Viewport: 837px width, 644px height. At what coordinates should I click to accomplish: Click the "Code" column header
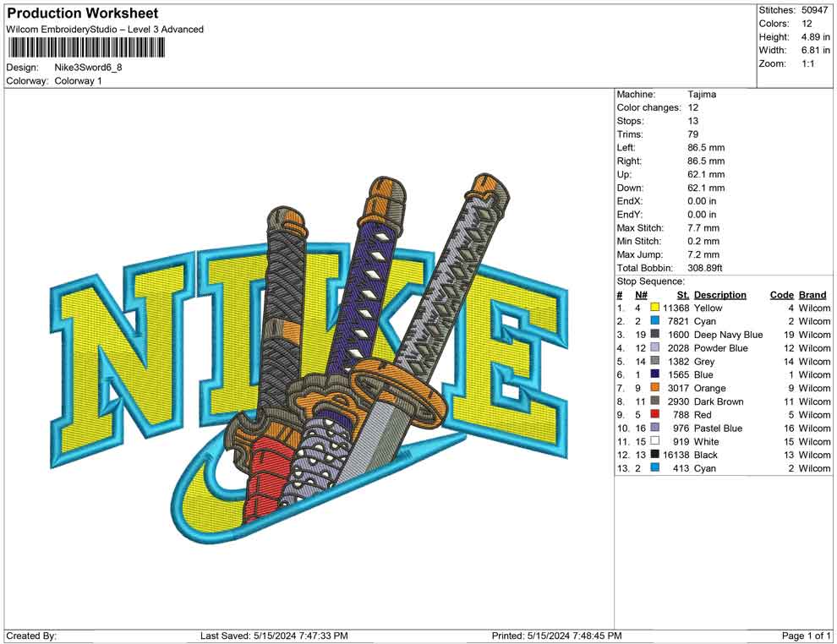(x=781, y=295)
